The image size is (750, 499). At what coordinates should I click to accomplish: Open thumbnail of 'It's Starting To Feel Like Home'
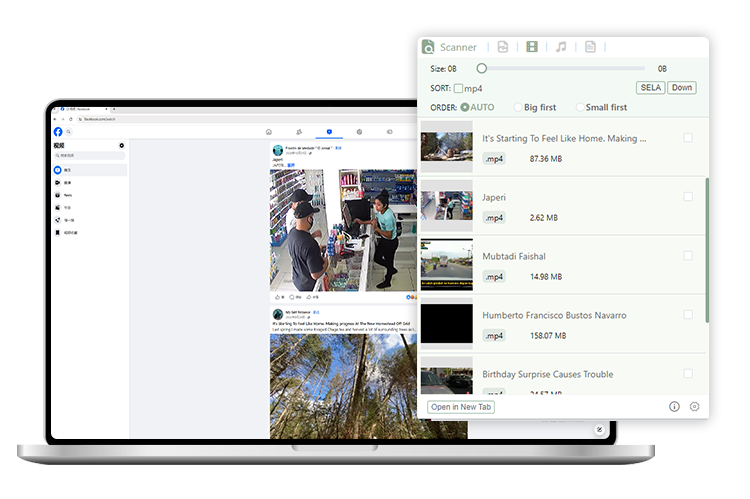pos(447,146)
